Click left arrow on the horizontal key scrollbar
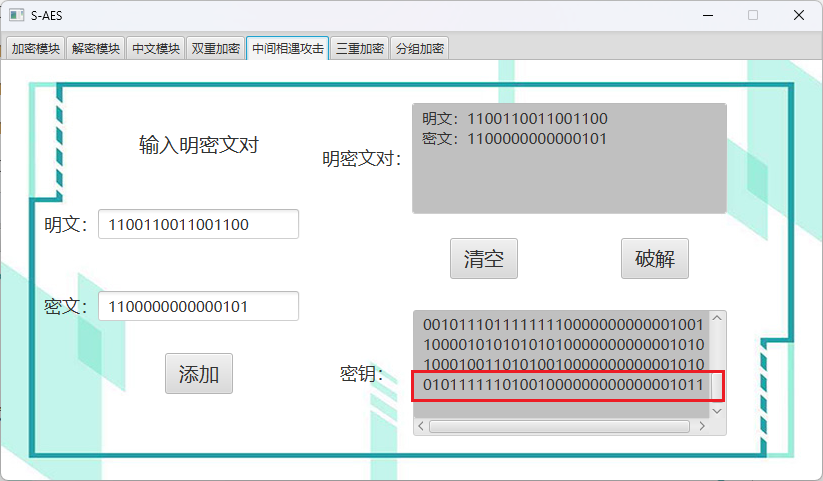 [421, 426]
